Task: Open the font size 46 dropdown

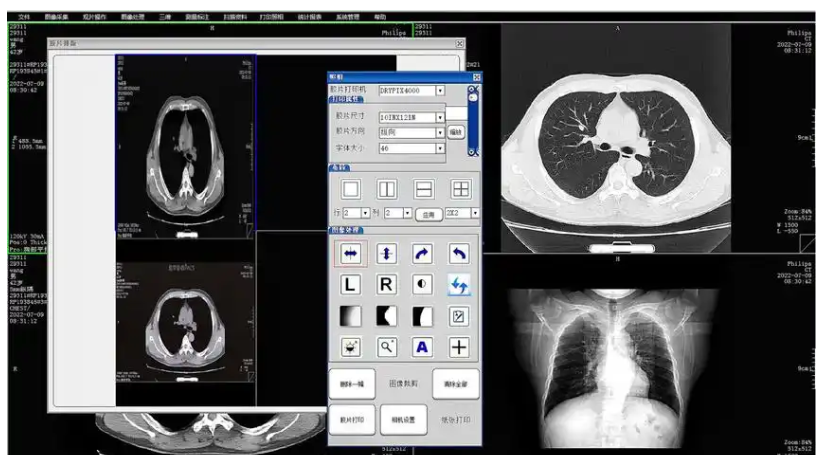Action: 440,149
